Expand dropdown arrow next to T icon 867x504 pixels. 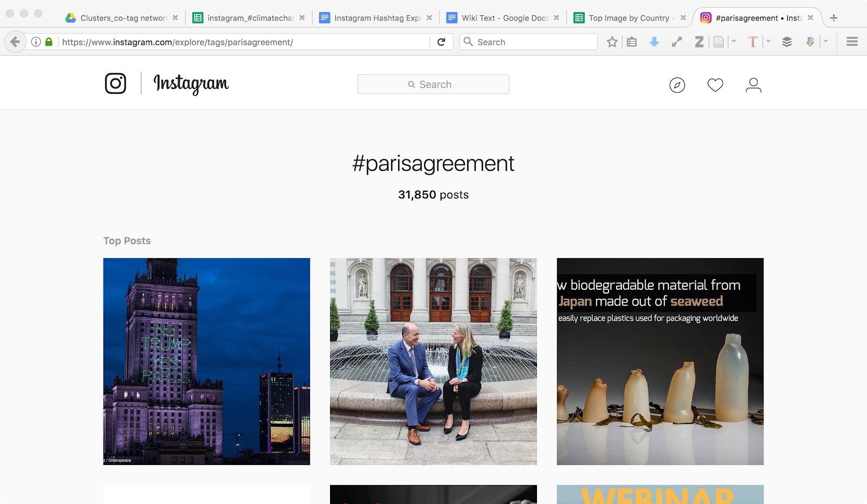[768, 41]
